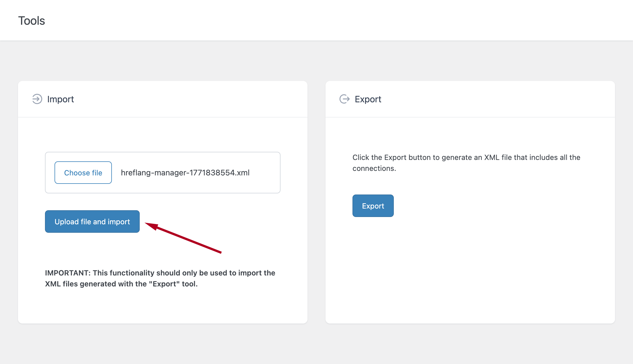Click the Tools page title
Viewport: 633px width, 364px height.
[x=31, y=20]
